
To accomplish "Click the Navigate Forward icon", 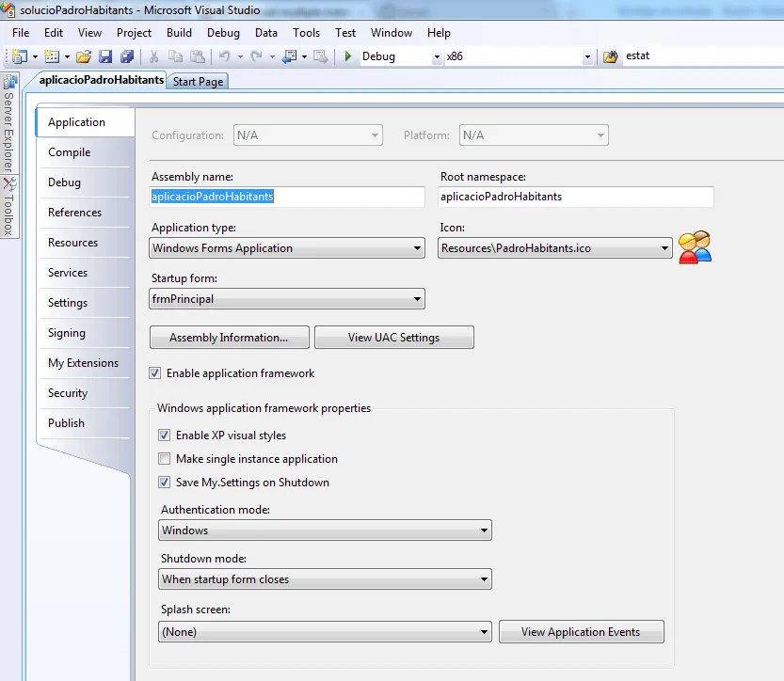I will pyautogui.click(x=321, y=56).
